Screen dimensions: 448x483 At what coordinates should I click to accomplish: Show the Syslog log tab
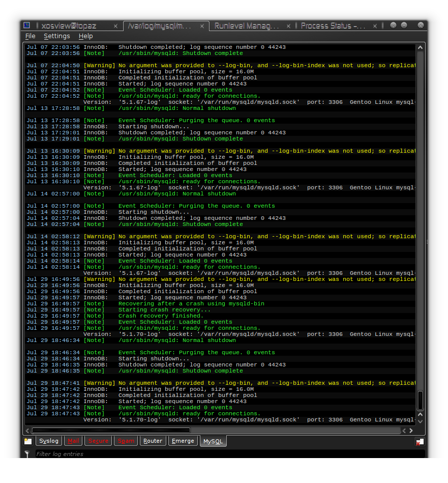point(49,441)
